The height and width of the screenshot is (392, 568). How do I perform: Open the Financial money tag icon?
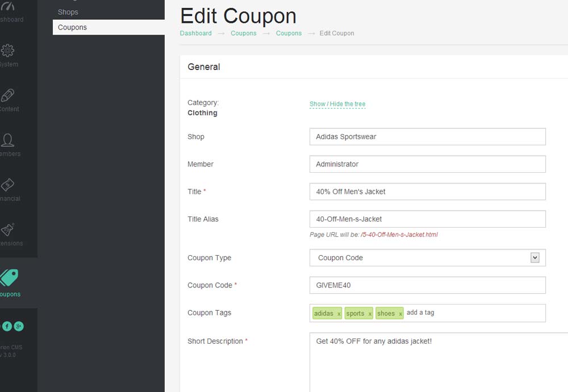coord(7,185)
